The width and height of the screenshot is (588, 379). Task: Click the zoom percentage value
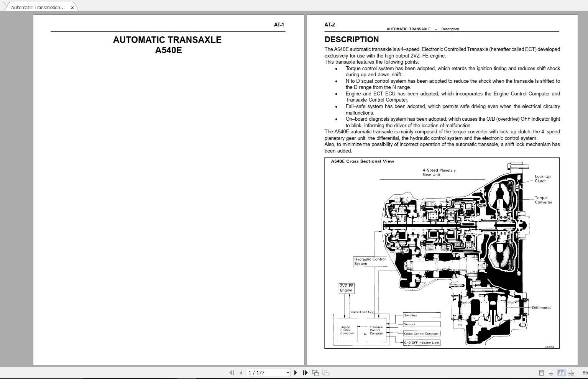tap(585, 372)
